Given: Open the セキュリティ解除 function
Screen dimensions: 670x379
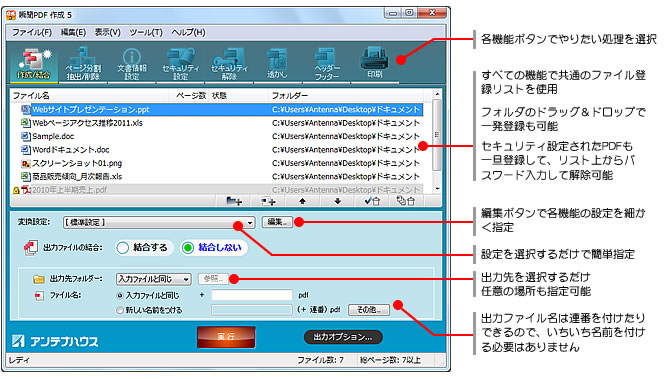Looking at the screenshot, I should click(229, 64).
